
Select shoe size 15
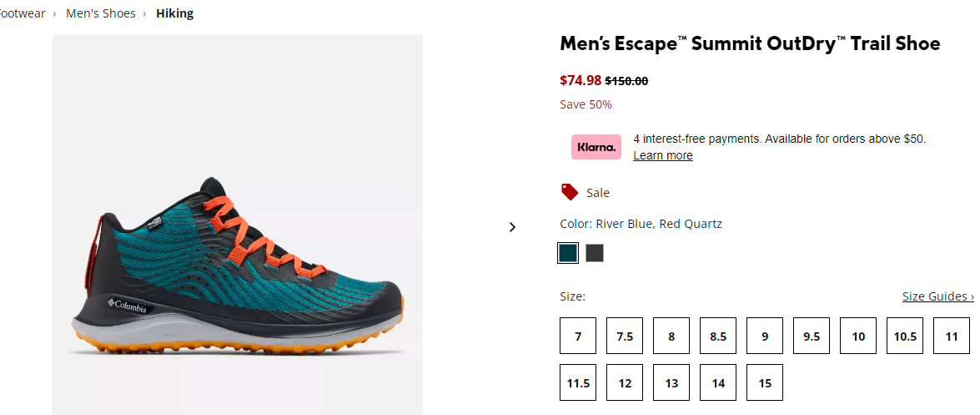click(765, 382)
